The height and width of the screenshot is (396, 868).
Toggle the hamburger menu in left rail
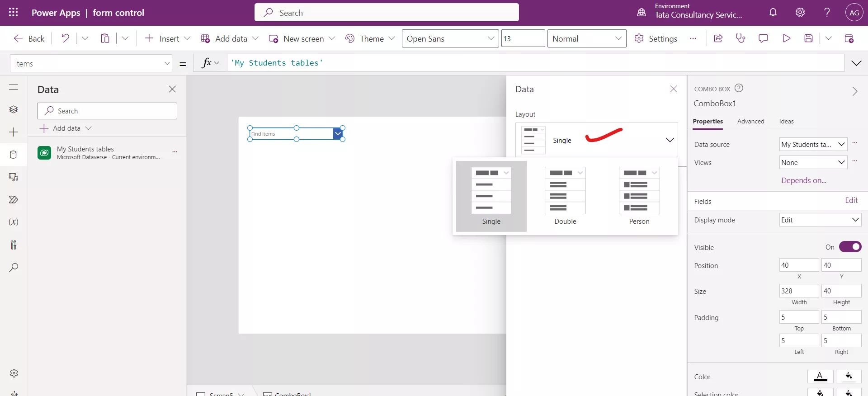[x=14, y=87]
